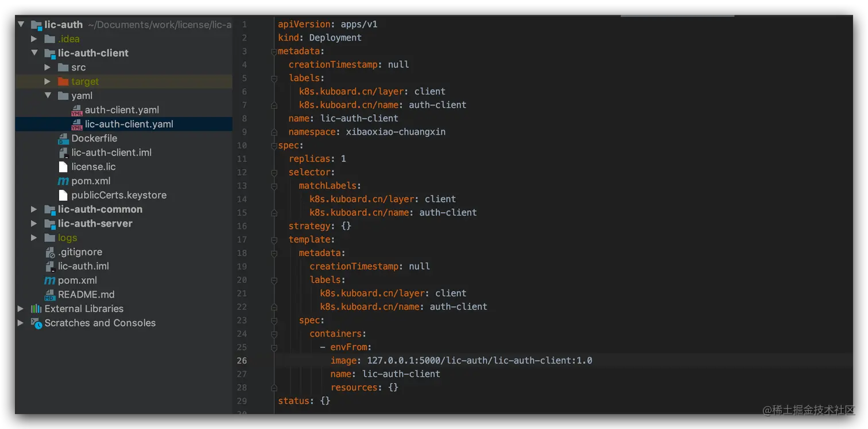Click the lic-auth project folder icon
868x429 pixels.
pos(36,25)
